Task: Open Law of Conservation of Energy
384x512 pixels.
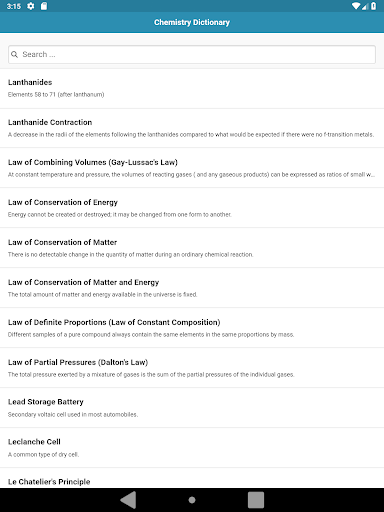Action: pyautogui.click(x=192, y=208)
